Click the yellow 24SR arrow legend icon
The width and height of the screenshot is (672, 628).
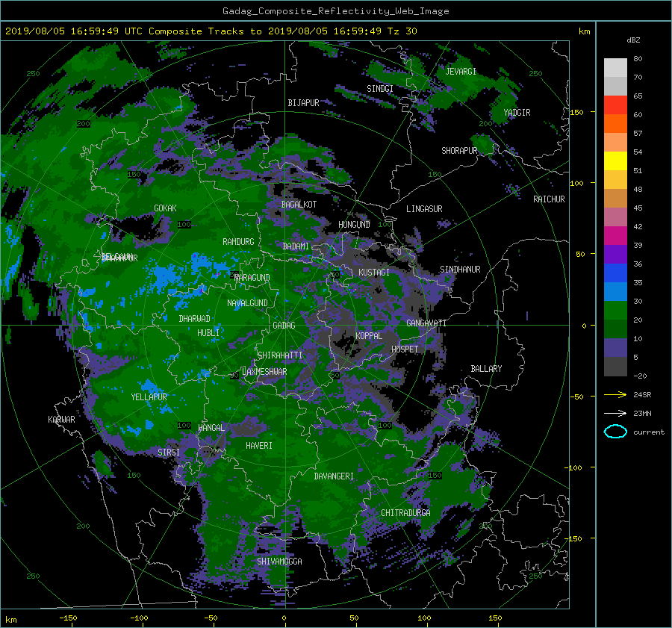(x=615, y=394)
